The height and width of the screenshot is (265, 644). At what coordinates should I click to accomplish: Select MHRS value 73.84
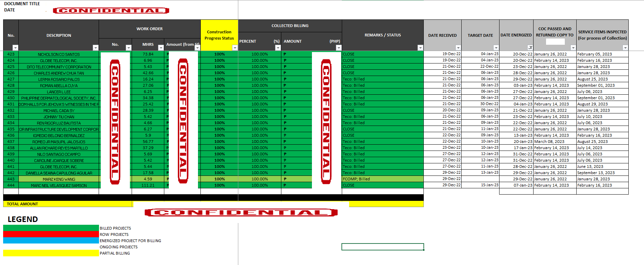(148, 54)
